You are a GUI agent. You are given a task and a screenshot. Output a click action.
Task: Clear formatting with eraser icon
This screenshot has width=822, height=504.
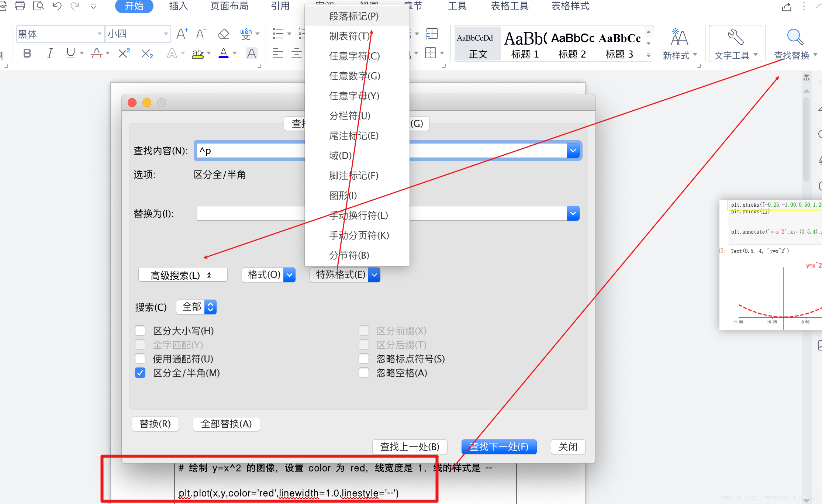[x=223, y=34]
